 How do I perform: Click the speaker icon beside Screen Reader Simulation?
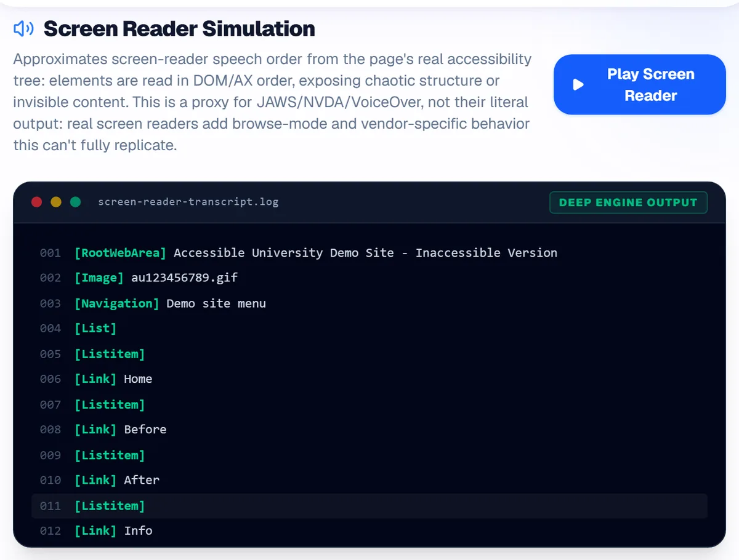23,28
